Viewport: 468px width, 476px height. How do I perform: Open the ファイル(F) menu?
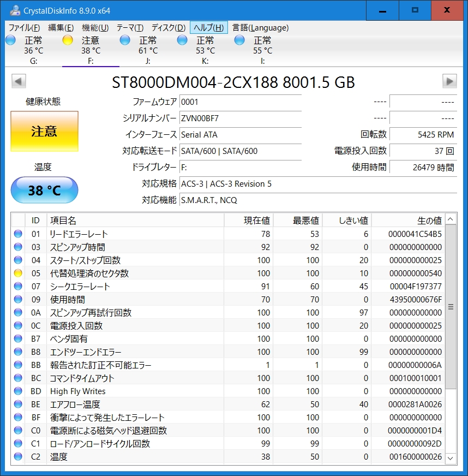(24, 28)
